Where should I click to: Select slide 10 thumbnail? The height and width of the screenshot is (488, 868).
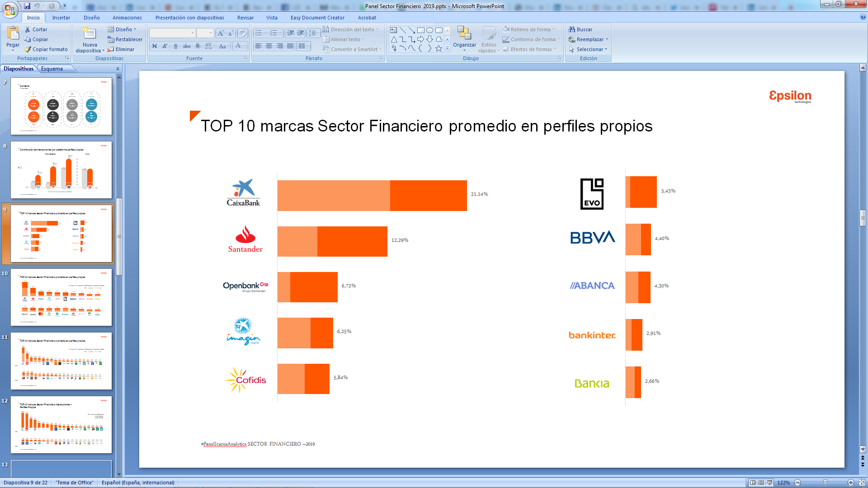click(x=61, y=297)
